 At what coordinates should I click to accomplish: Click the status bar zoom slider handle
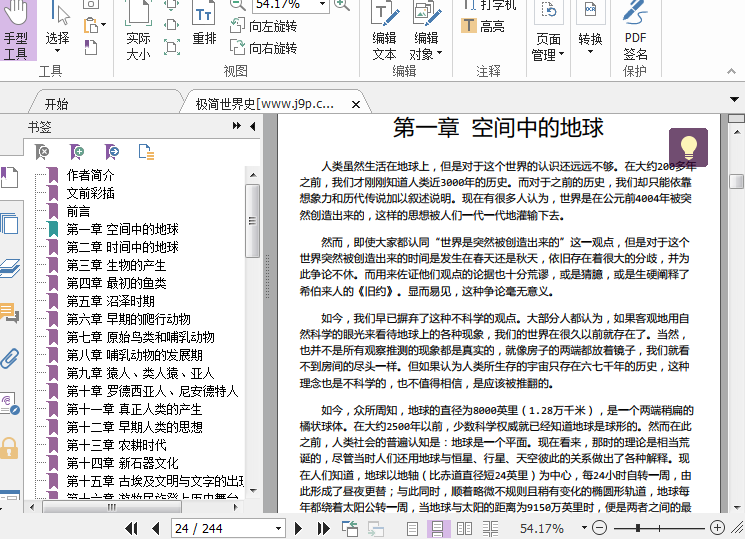click(x=638, y=528)
